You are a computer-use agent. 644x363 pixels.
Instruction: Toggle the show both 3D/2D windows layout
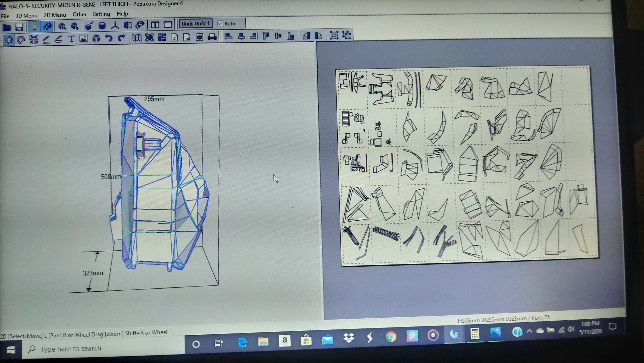click(155, 25)
